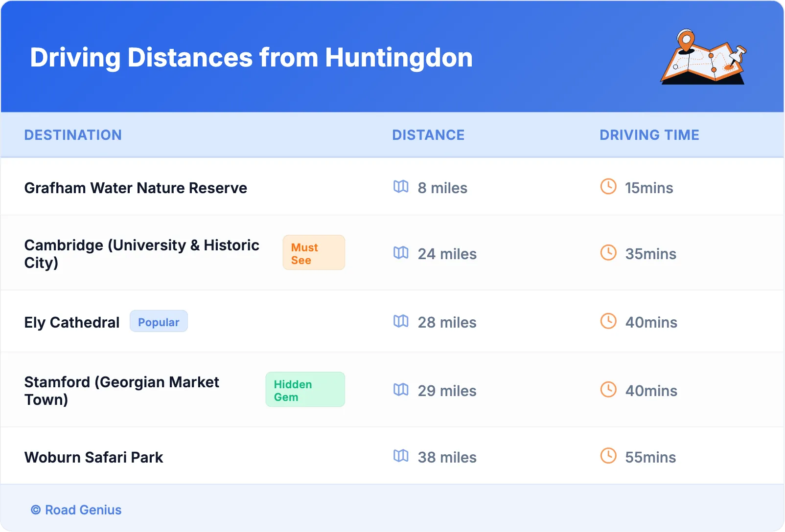Viewport: 785px width, 532px height.
Task: Click the 28 miles distance value
Action: point(447,323)
